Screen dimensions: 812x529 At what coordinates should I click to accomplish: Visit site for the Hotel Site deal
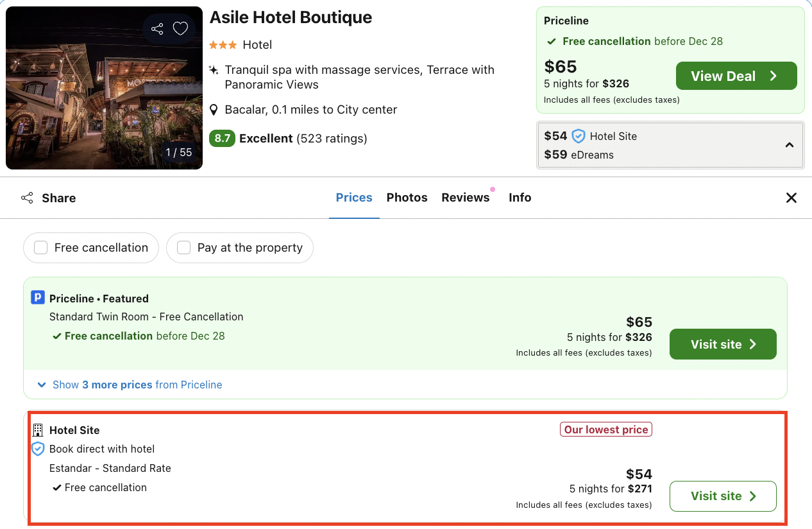coord(723,496)
